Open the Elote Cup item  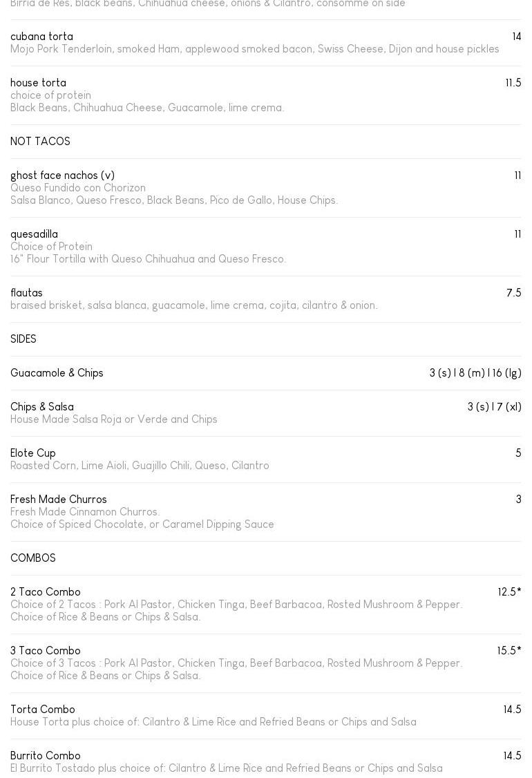[x=33, y=453]
